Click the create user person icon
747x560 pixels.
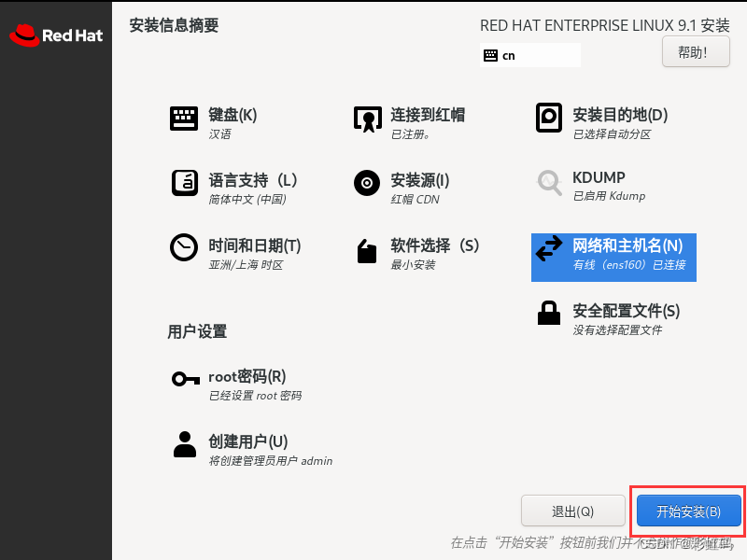[185, 444]
